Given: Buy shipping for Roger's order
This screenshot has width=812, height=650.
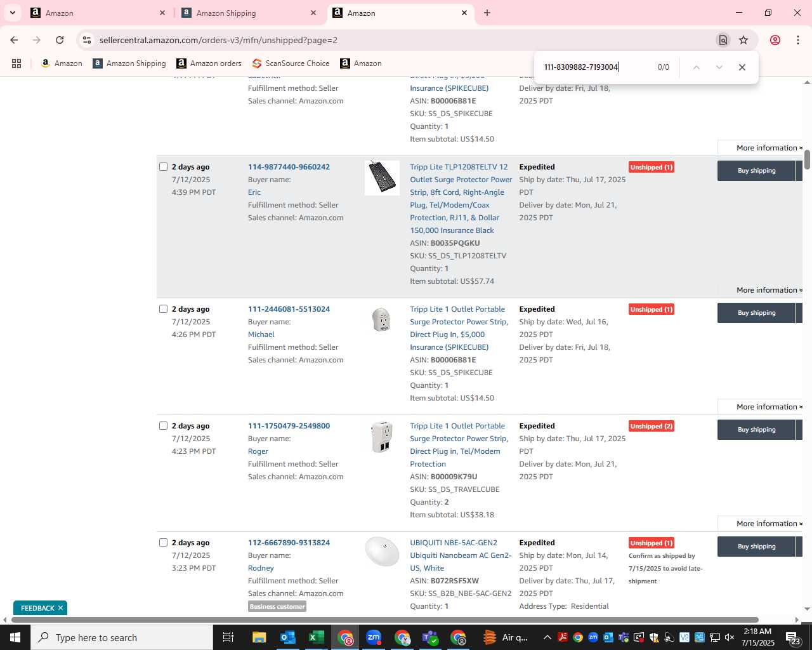Looking at the screenshot, I should point(756,430).
